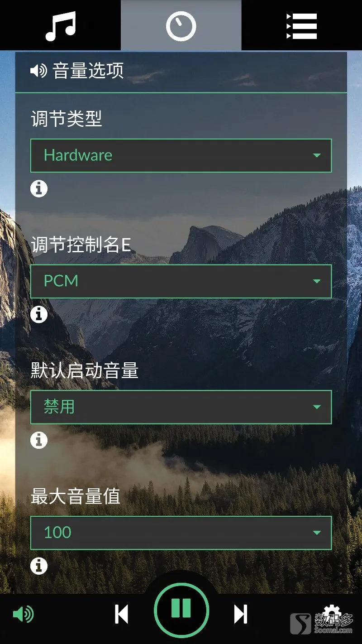Open the music note browse tab

60,25
